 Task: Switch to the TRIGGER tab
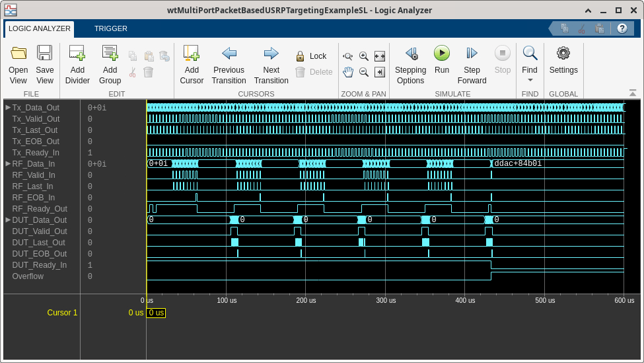tap(110, 29)
